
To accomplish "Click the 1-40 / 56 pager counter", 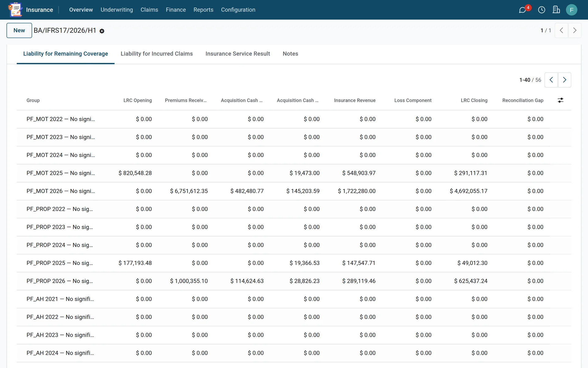I will [530, 80].
